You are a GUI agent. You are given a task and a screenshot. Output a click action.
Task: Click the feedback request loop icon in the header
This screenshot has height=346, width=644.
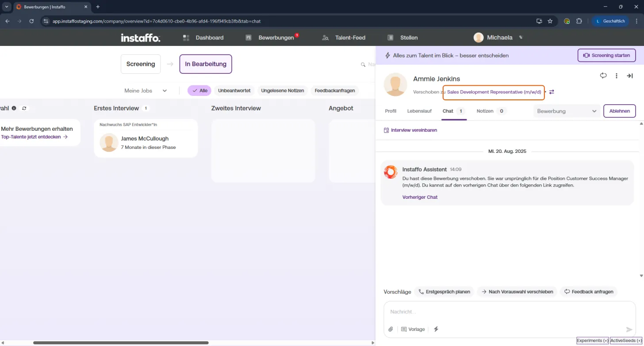tap(603, 76)
